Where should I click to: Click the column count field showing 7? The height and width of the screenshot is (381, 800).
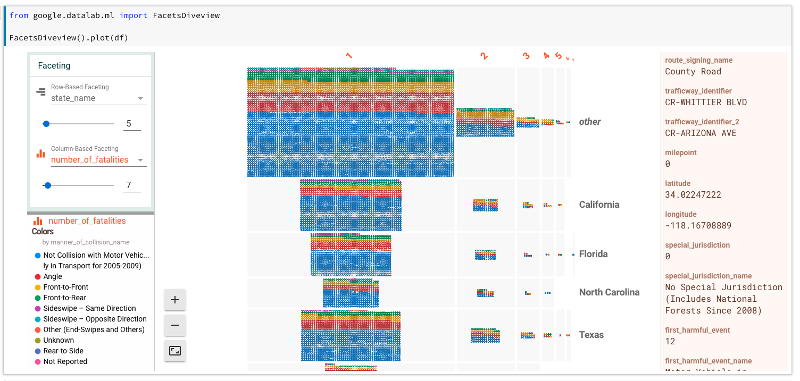tap(132, 185)
